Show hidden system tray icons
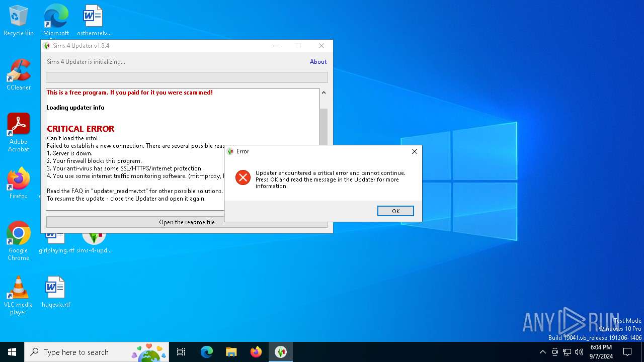644x362 pixels. [x=542, y=352]
